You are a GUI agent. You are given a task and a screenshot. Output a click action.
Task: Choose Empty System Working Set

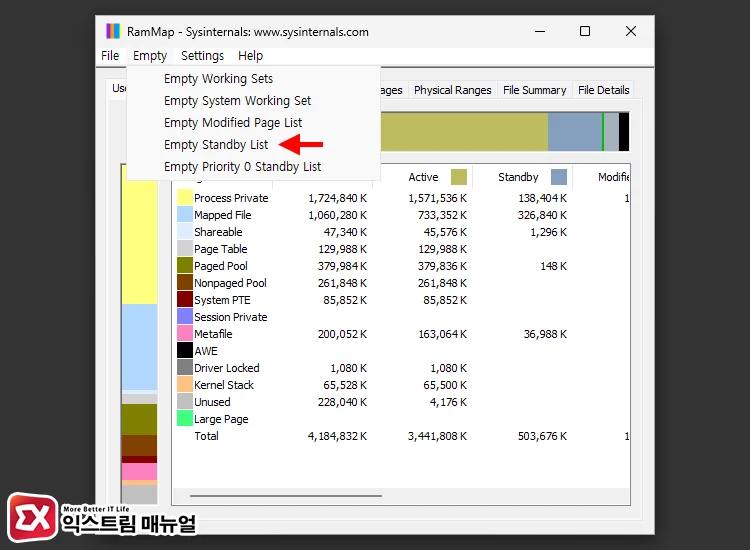[x=254, y=100]
